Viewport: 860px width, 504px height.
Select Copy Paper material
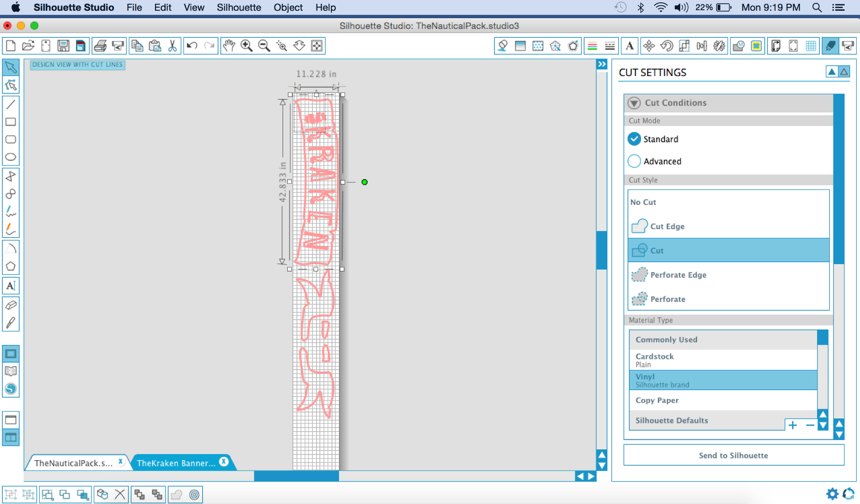pyautogui.click(x=723, y=400)
